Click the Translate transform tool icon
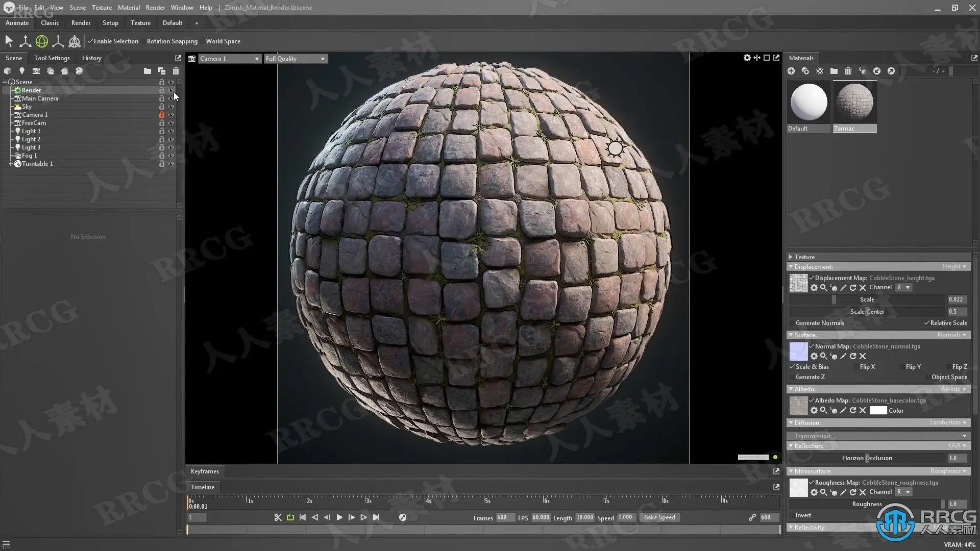This screenshot has width=980, height=551. pos(25,41)
